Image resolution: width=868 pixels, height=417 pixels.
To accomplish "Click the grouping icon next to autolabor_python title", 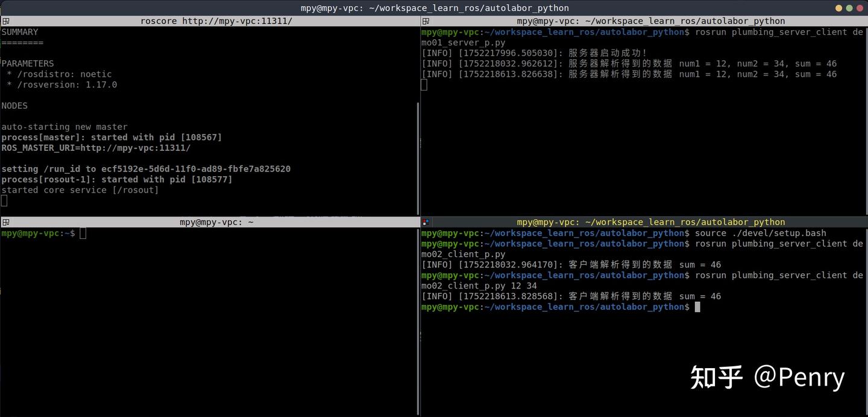I will click(x=426, y=21).
